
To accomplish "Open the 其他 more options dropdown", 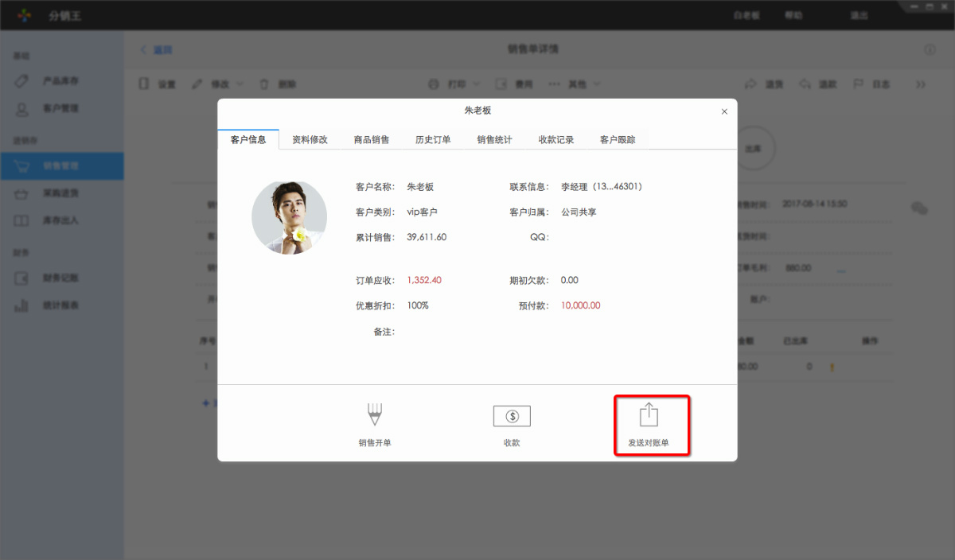I will pos(596,84).
